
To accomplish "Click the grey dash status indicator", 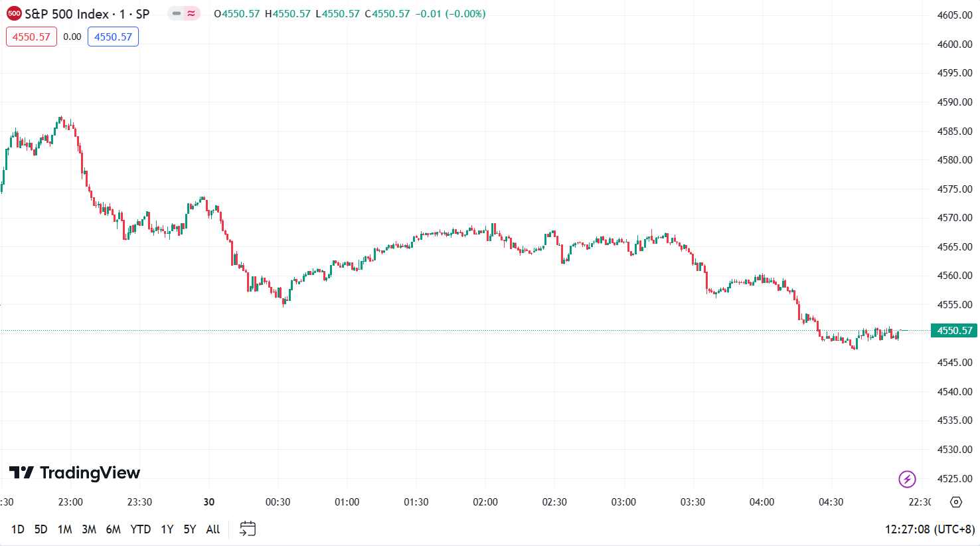I will click(177, 13).
